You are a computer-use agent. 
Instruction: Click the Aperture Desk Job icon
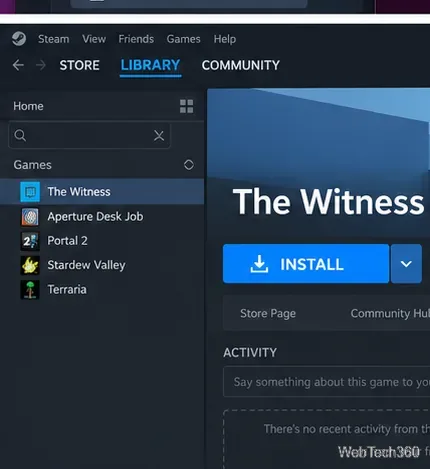30,217
